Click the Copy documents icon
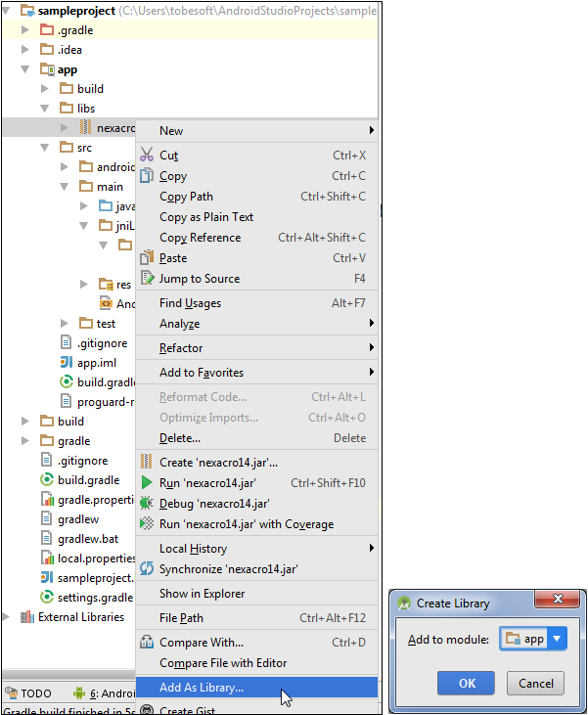Image resolution: width=588 pixels, height=715 pixels. tap(147, 175)
